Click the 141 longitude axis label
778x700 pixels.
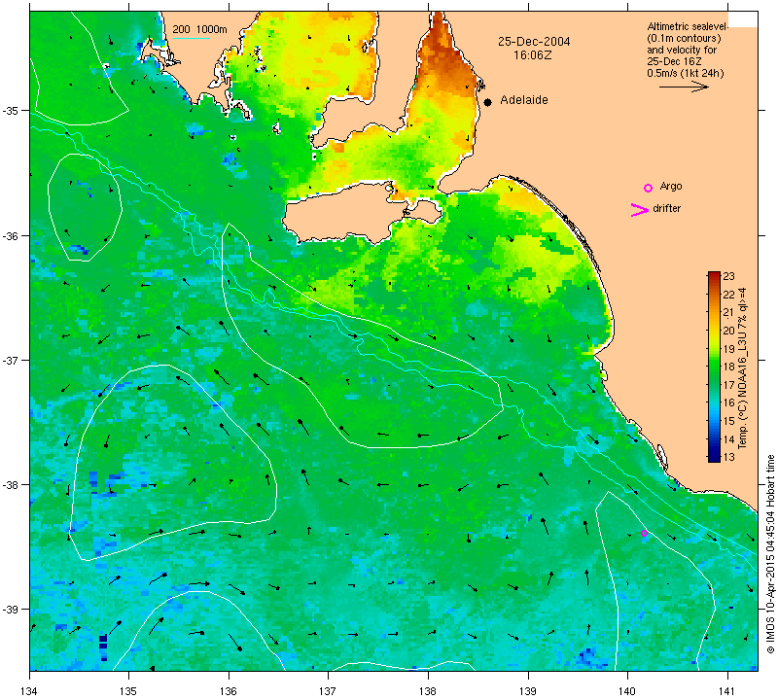[x=727, y=690]
